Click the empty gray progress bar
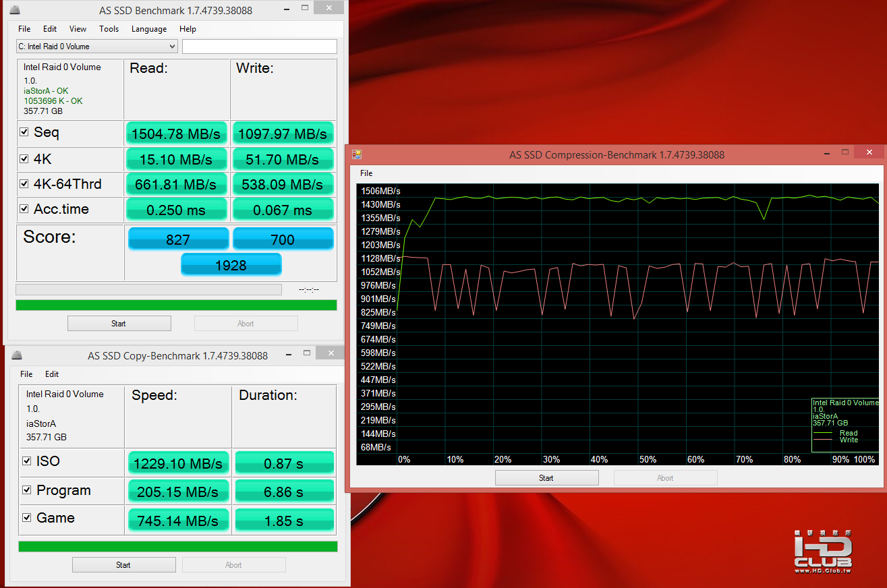Image resolution: width=887 pixels, height=588 pixels. [148, 289]
